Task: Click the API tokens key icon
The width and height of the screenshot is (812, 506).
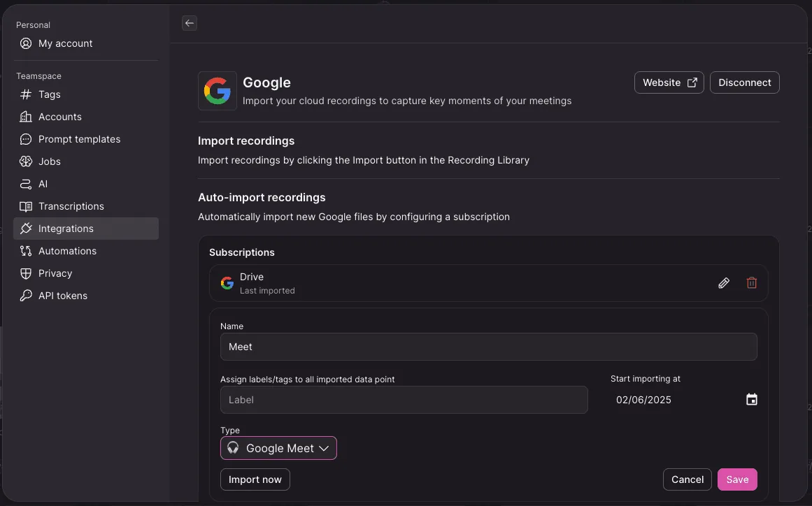Action: [x=26, y=296]
